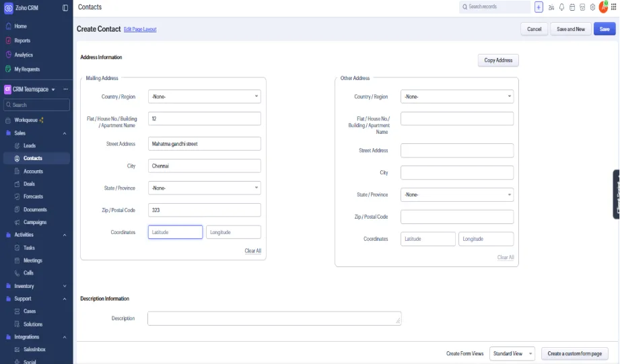The image size is (620, 364).
Task: Collapse the Activities section chevron
Action: pyautogui.click(x=65, y=235)
